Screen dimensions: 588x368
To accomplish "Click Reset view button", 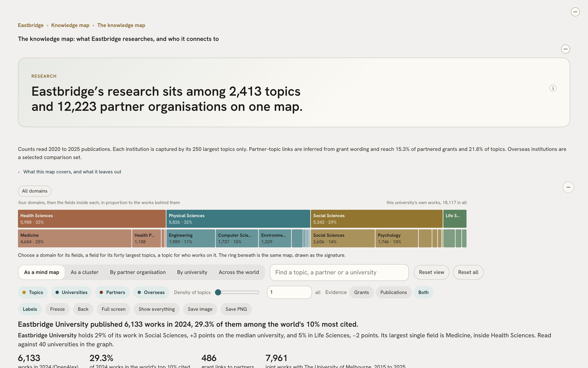I will click(432, 272).
